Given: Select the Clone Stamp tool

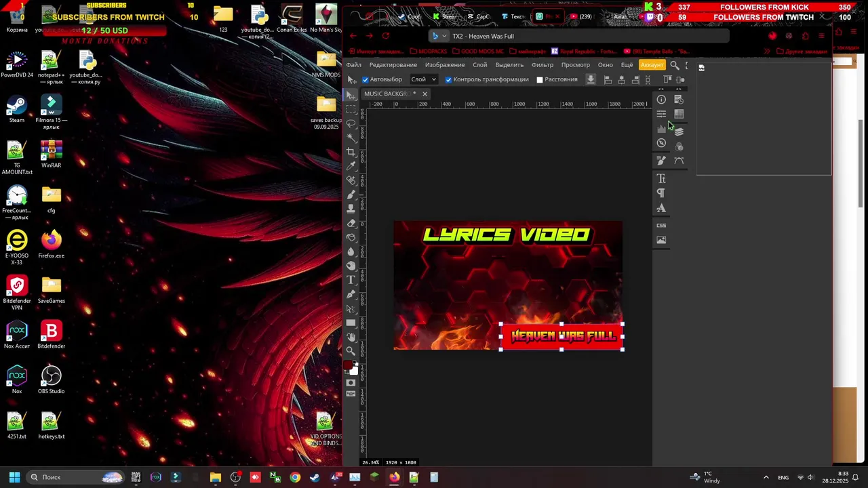Looking at the screenshot, I should [351, 209].
